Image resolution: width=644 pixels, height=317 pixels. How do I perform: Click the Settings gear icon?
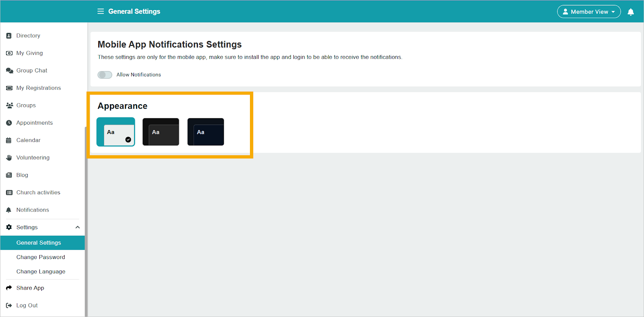click(9, 227)
